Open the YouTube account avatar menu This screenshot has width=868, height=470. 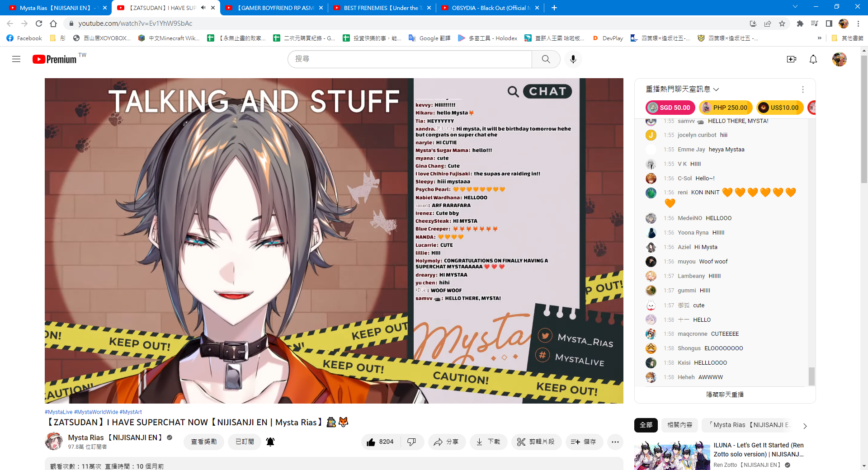pos(839,59)
